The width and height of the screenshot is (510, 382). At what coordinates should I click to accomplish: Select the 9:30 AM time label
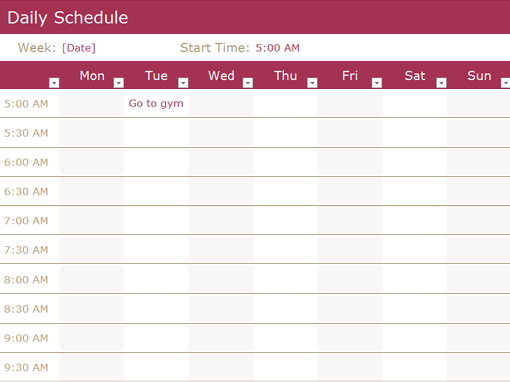pos(26,367)
